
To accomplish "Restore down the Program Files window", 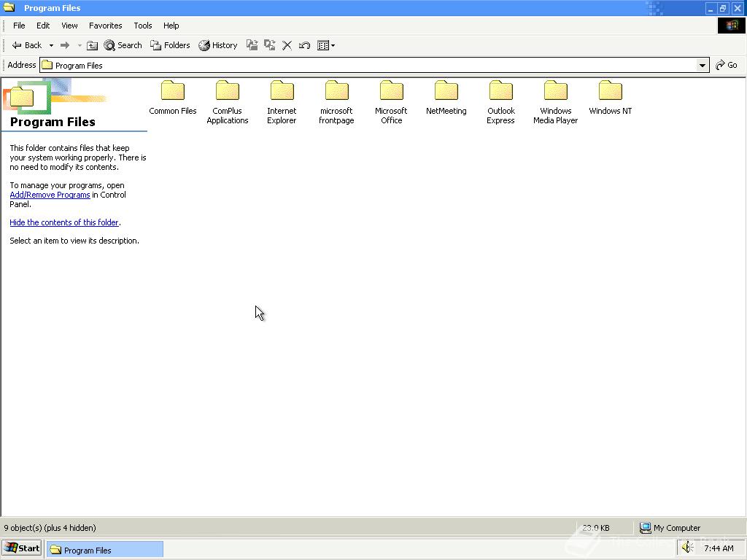I will coord(723,8).
